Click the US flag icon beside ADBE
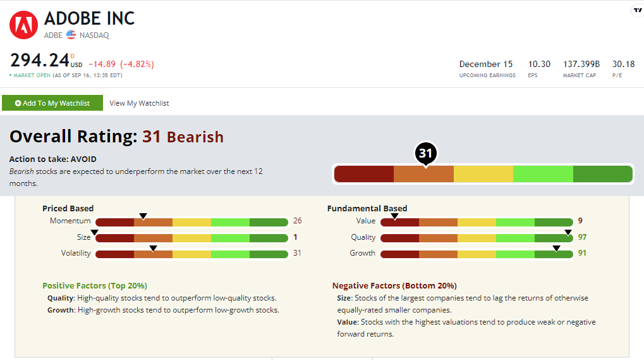Image resolution: width=644 pixels, height=360 pixels. (71, 35)
